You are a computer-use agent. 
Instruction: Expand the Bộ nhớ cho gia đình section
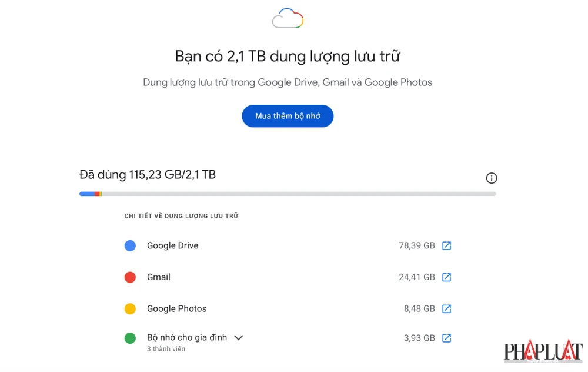(x=239, y=337)
